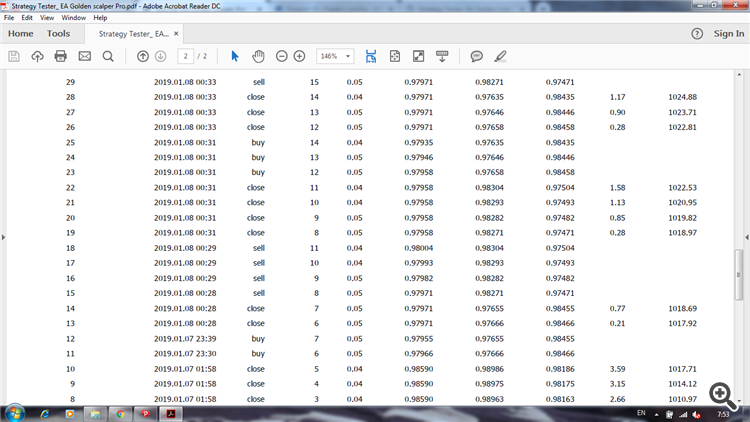Click the Help question mark icon
This screenshot has width=750, height=422.
(x=697, y=33)
